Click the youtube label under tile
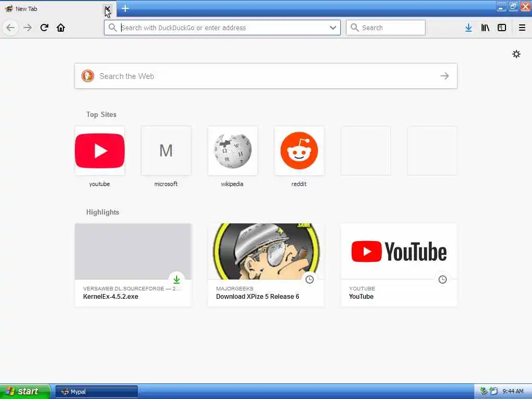Image resolution: width=532 pixels, height=399 pixels. point(99,184)
